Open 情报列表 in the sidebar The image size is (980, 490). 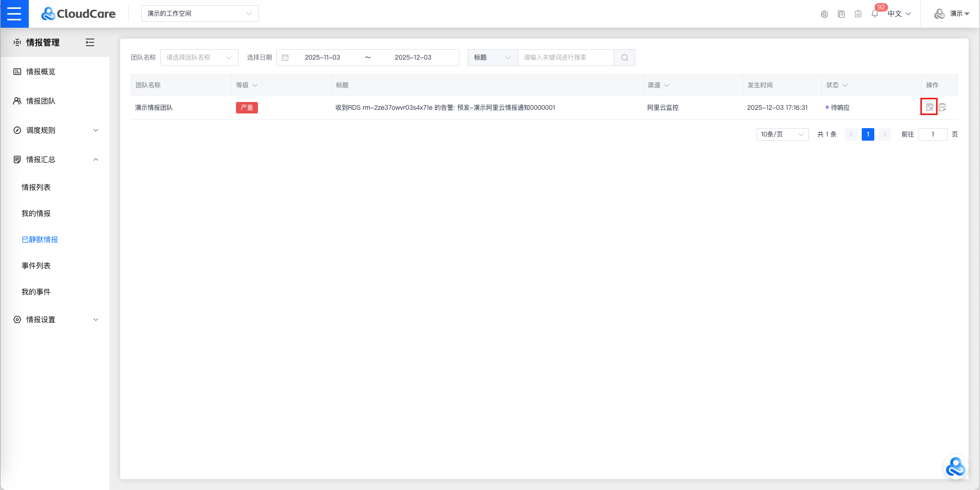36,187
